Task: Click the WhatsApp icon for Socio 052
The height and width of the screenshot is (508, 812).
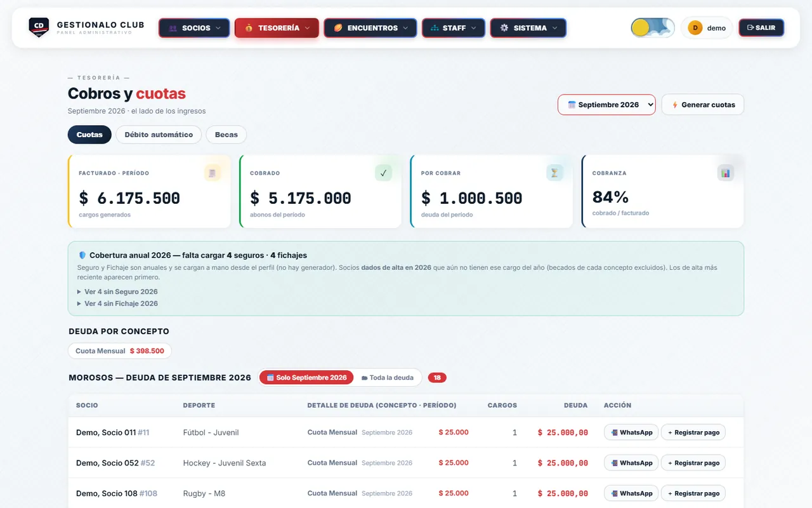Action: [614, 463]
